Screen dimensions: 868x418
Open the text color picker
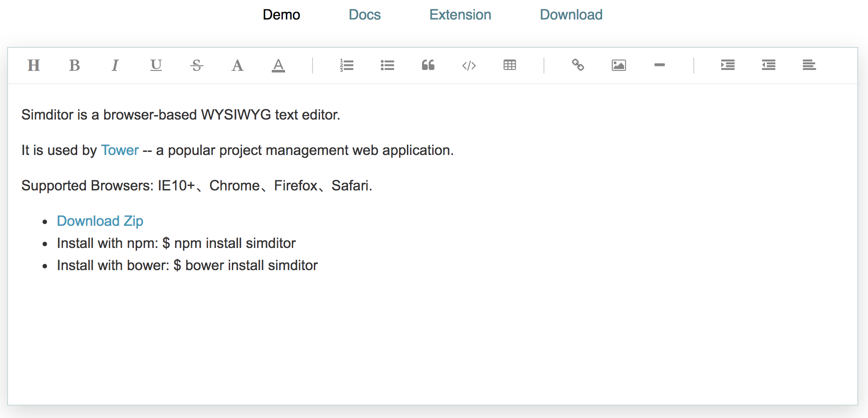tap(278, 66)
